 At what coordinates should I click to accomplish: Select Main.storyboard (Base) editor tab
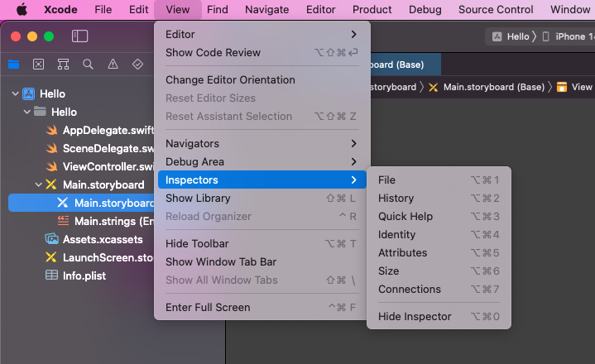click(x=405, y=65)
